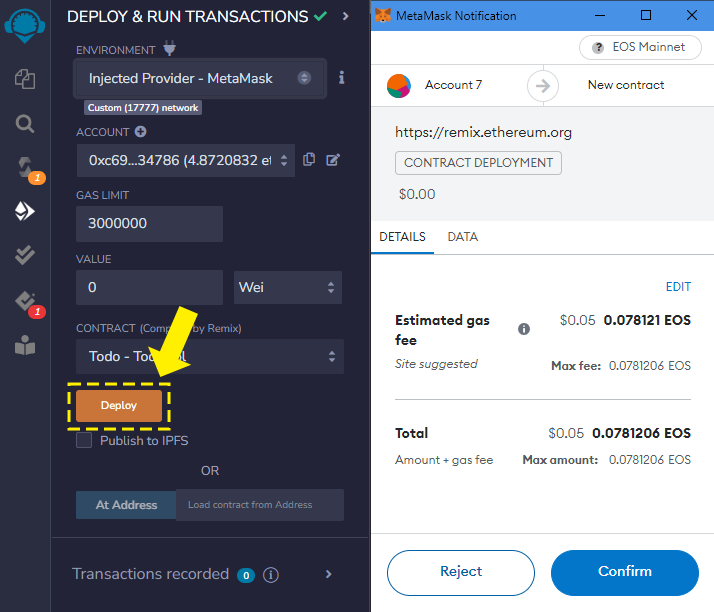Click sign message edit icon
This screenshot has height=612, width=714.
pyautogui.click(x=333, y=159)
